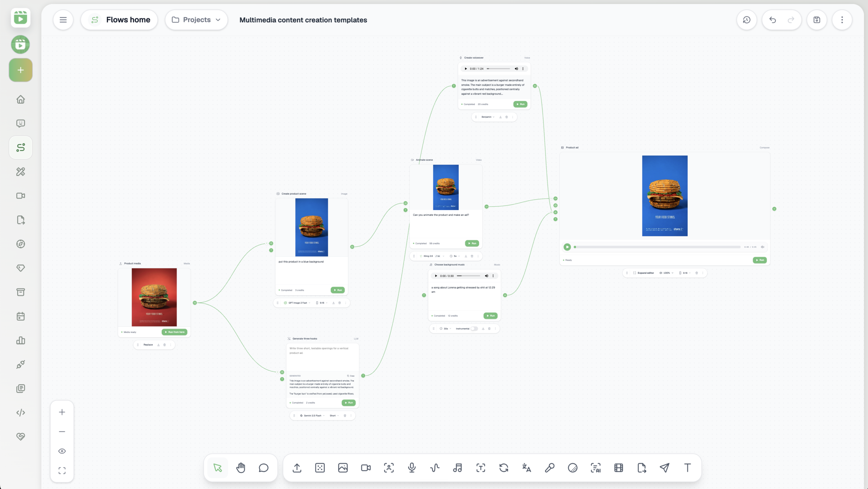Open Gemini 2.5 Flash model dropdown
This screenshot has height=489, width=868.
tap(312, 415)
